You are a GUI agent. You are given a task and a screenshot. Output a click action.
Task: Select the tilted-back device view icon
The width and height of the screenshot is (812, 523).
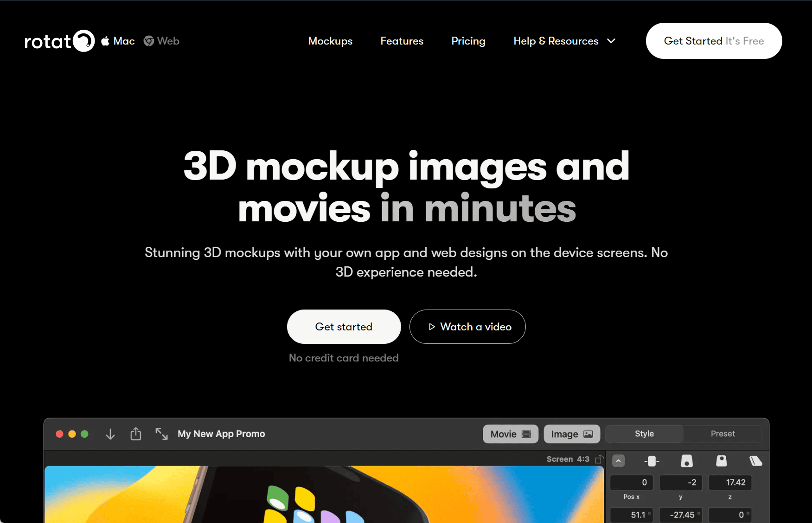pyautogui.click(x=686, y=461)
